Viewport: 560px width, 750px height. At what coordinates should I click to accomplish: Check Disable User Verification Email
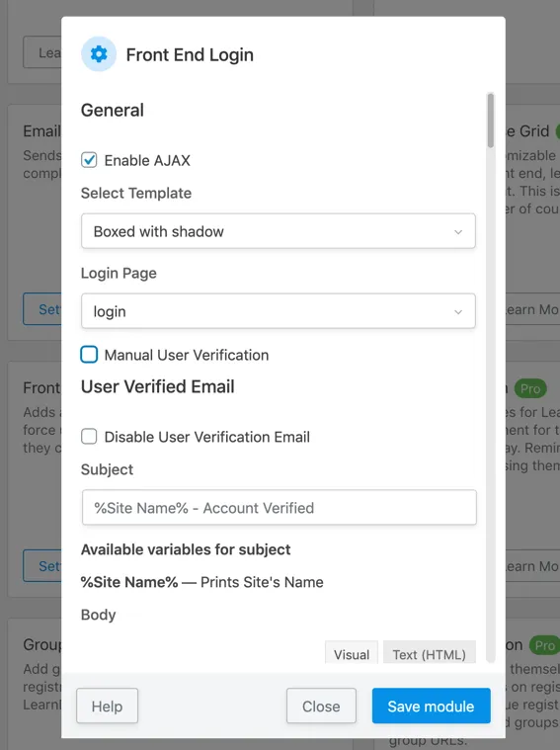(x=89, y=436)
